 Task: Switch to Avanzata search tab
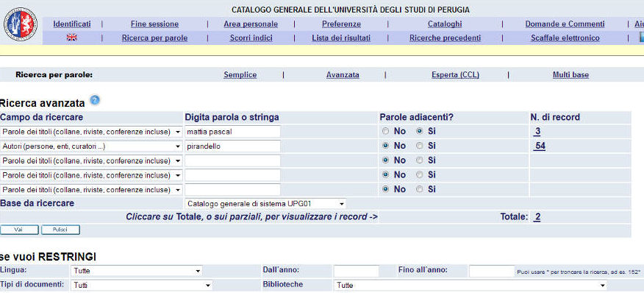point(343,75)
